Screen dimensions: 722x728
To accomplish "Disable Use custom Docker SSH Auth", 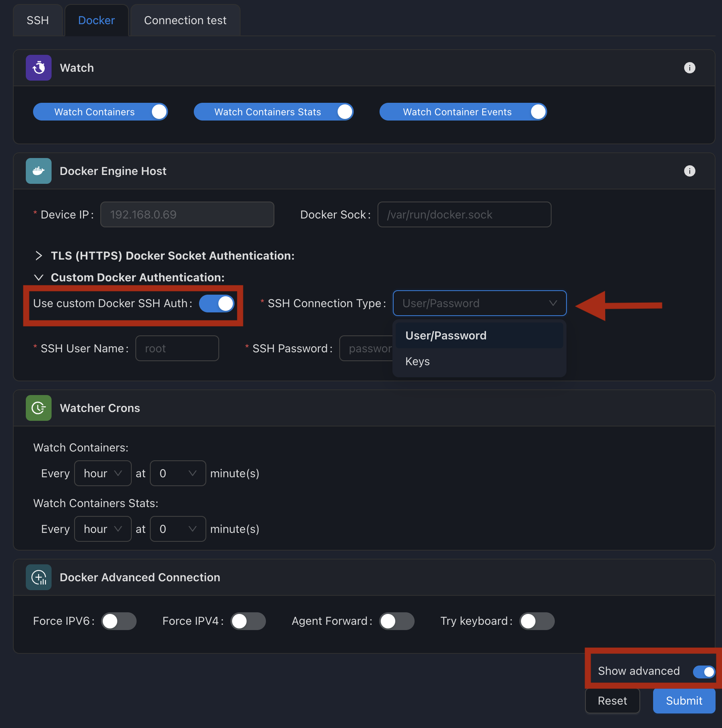I will click(x=217, y=304).
